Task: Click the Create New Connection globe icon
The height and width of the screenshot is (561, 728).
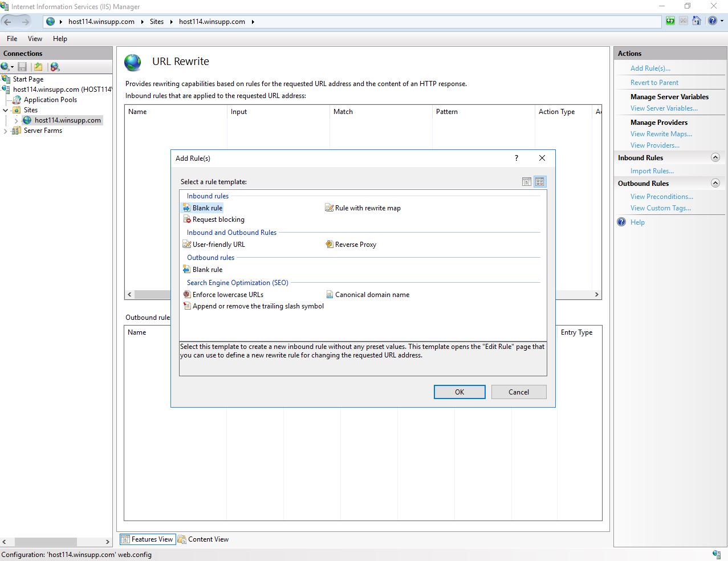Action: (5, 67)
